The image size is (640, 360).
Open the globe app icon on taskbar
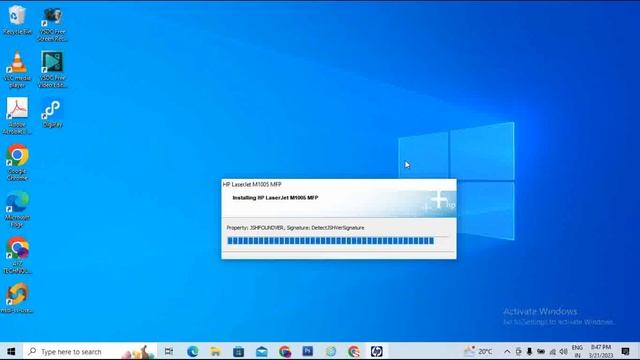[x=331, y=351]
